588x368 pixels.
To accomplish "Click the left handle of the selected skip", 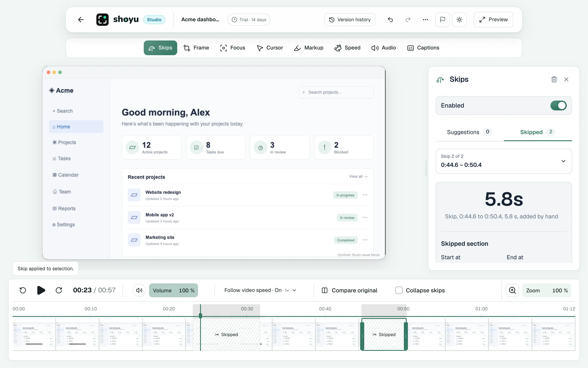I will pos(362,336).
